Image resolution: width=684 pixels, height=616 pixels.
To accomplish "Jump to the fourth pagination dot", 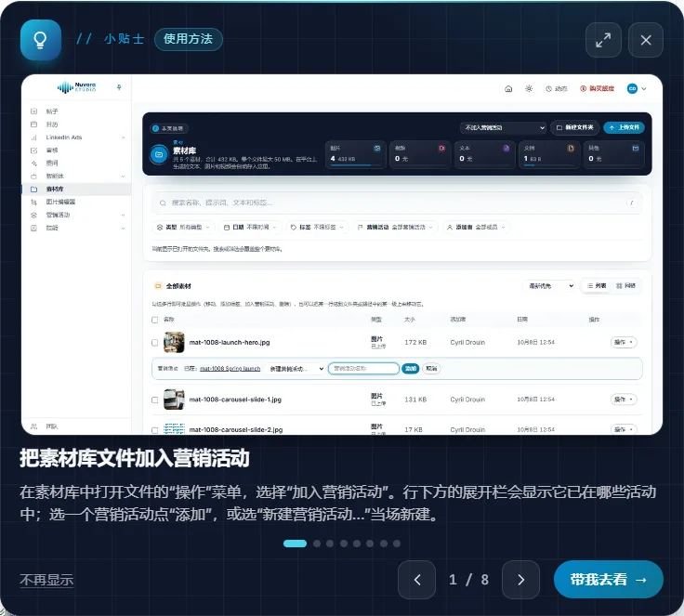I will pyautogui.click(x=344, y=544).
